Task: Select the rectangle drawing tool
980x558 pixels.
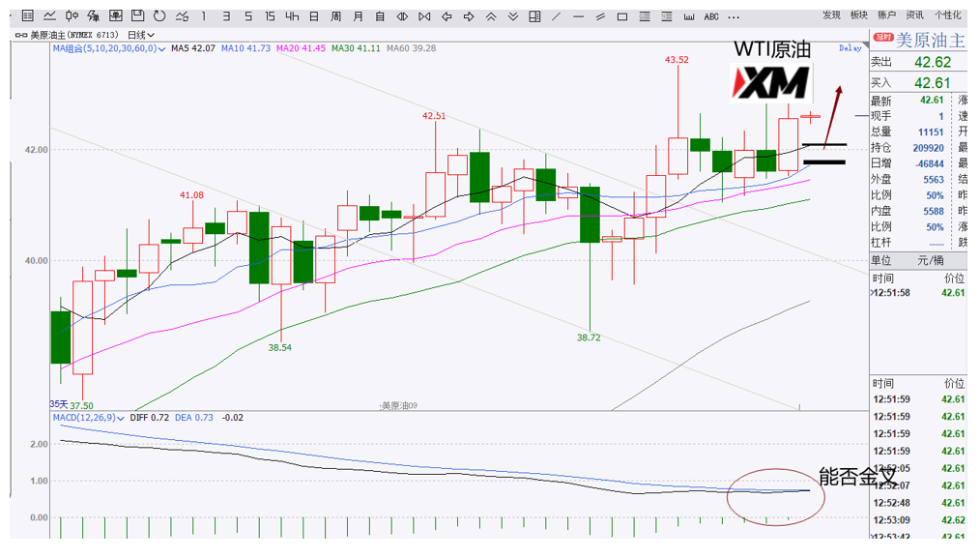Action: (x=622, y=16)
